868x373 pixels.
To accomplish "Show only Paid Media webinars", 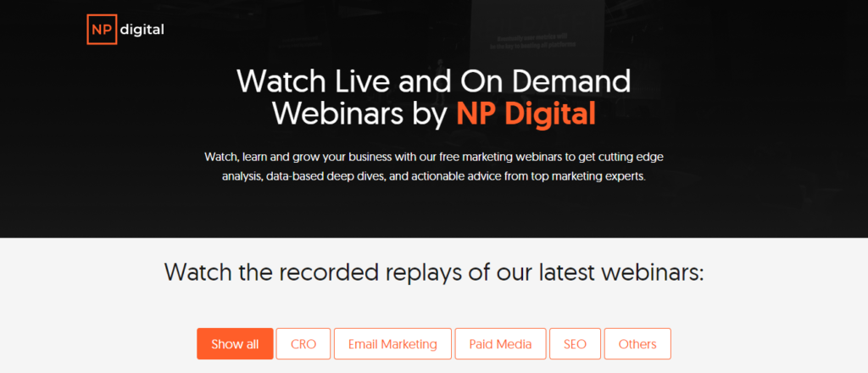I will coord(500,344).
